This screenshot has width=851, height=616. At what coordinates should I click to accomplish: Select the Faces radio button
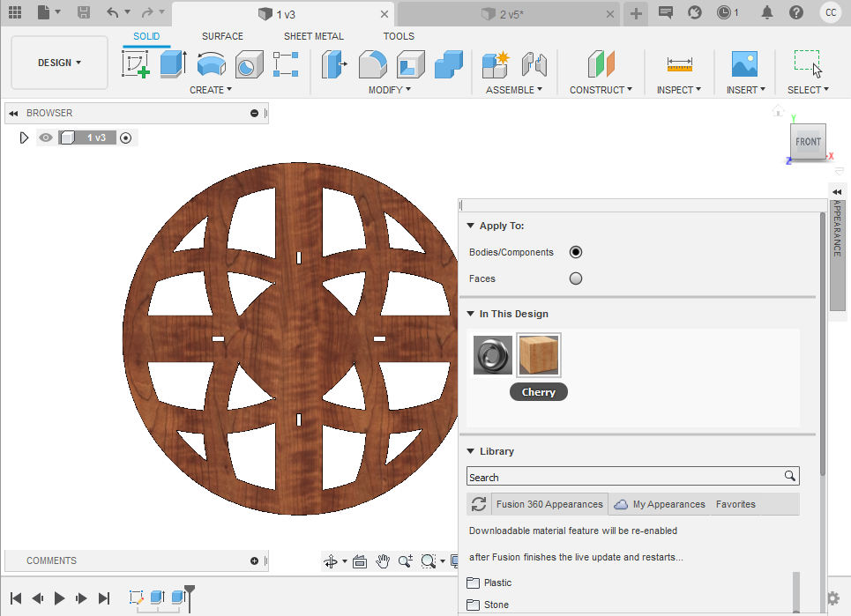576,278
